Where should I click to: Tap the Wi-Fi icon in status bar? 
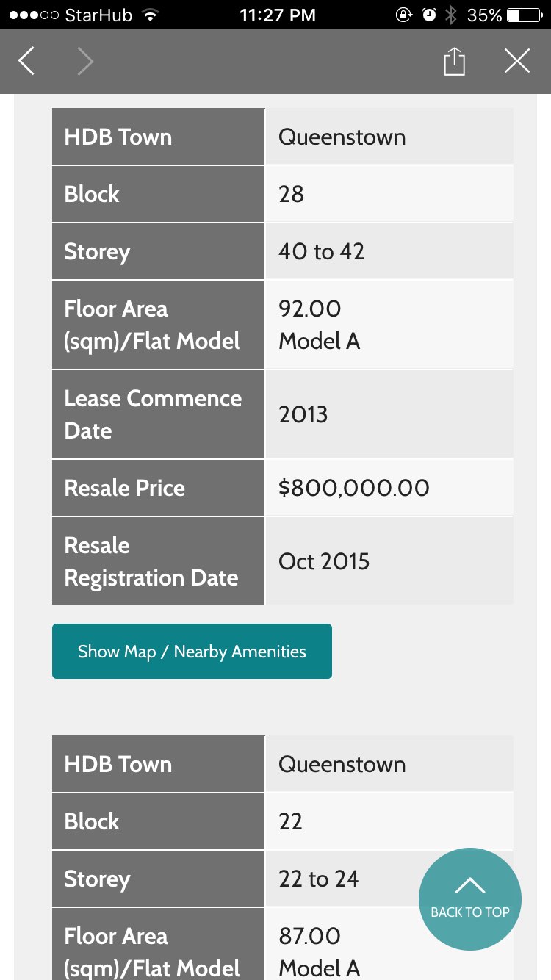[151, 15]
